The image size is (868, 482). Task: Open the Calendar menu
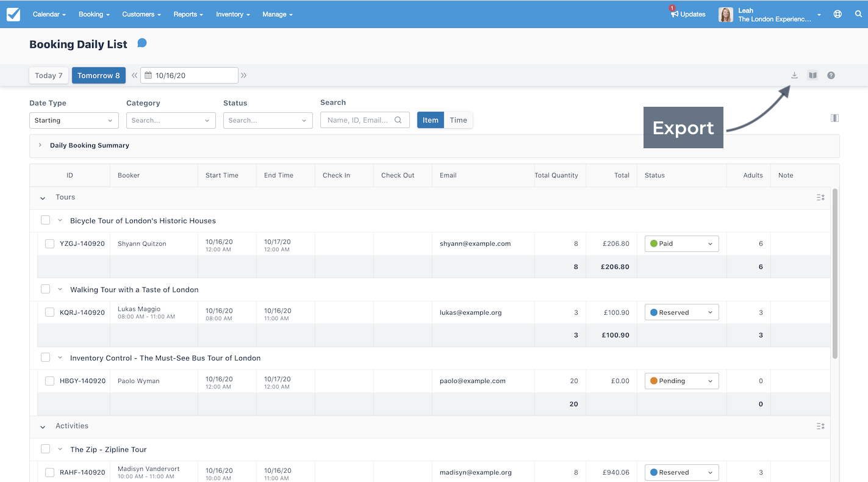49,14
